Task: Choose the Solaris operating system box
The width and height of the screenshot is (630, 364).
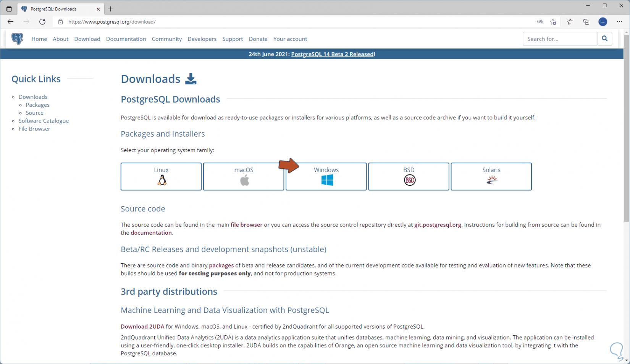Action: (491, 177)
